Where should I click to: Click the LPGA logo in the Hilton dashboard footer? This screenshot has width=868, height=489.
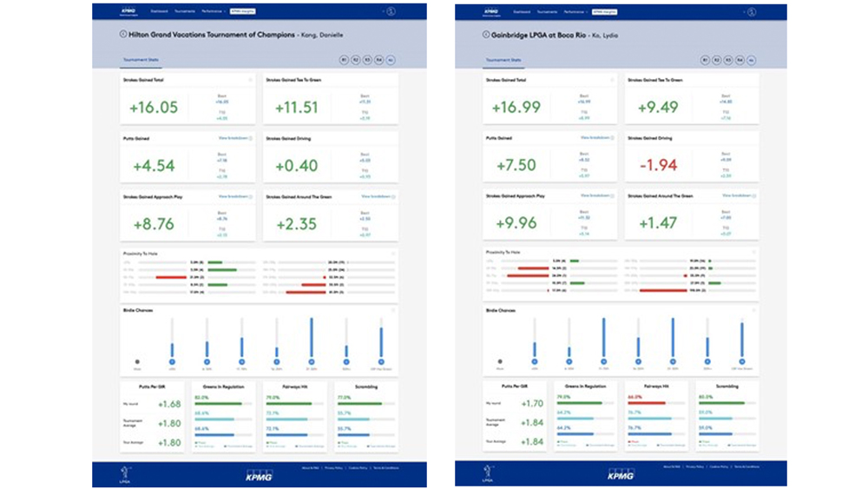[x=125, y=474]
